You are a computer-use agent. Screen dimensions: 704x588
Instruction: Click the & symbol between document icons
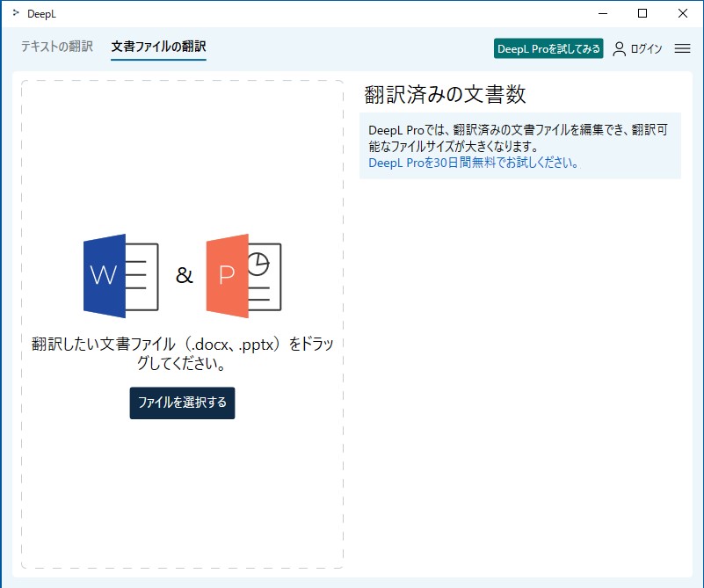point(184,274)
